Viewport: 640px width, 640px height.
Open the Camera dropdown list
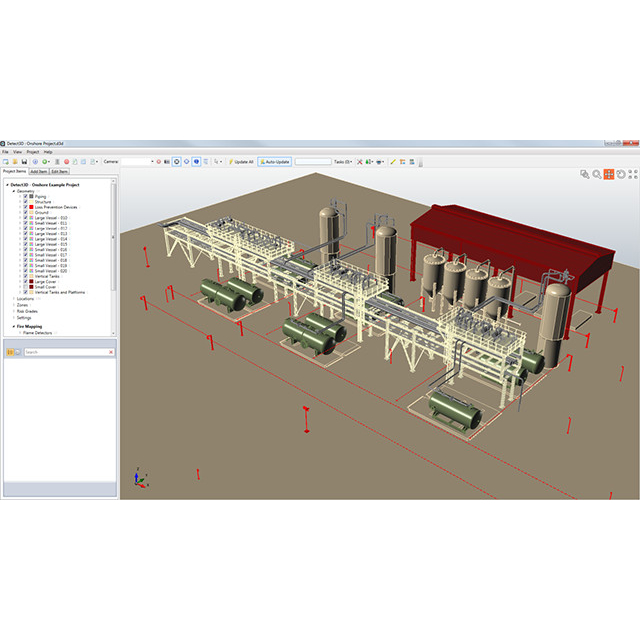coord(152,162)
